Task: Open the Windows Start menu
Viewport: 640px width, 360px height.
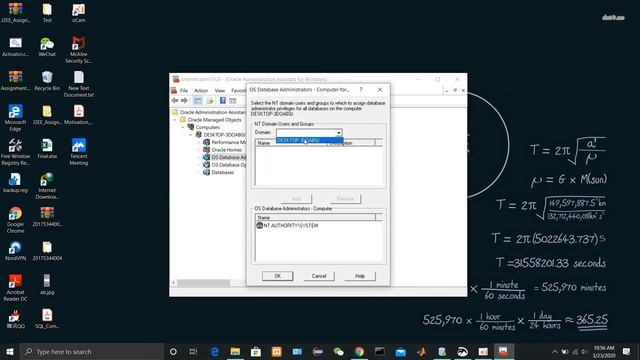Action: 10,351
